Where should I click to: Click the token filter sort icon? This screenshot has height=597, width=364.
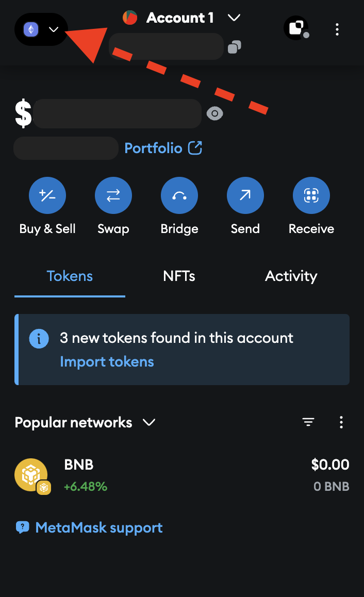click(x=308, y=423)
